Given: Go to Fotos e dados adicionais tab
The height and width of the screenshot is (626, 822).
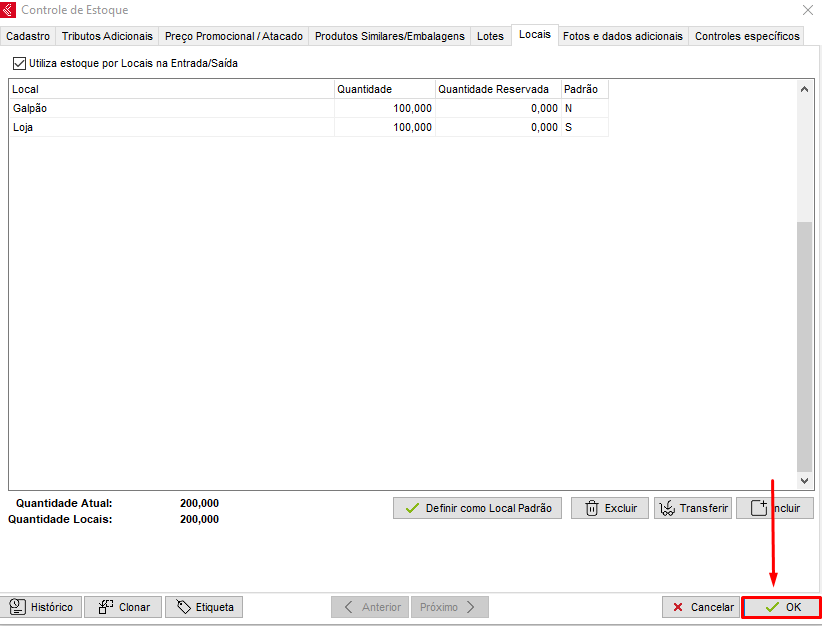Looking at the screenshot, I should 622,36.
